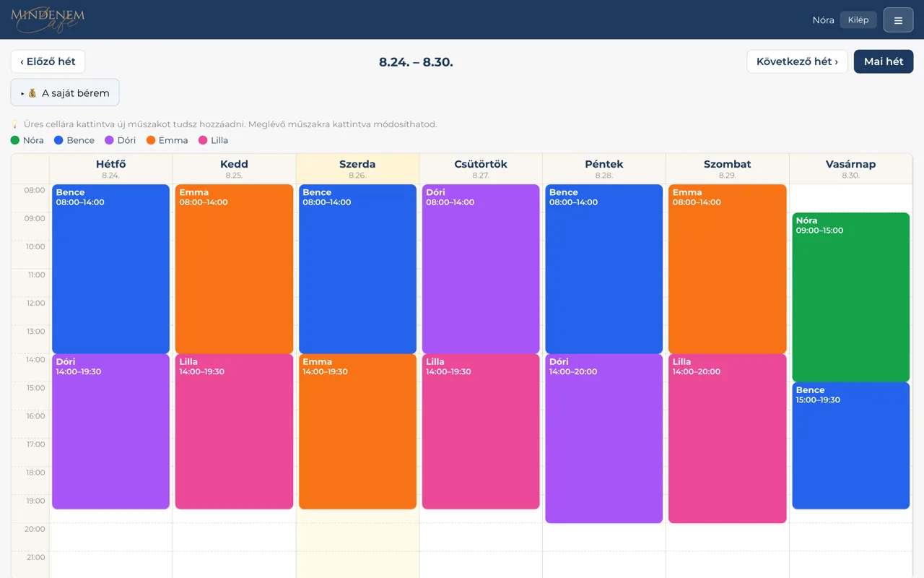Open Lilla's Saturday 14:00–20:00 shift
924x578 pixels.
point(728,439)
